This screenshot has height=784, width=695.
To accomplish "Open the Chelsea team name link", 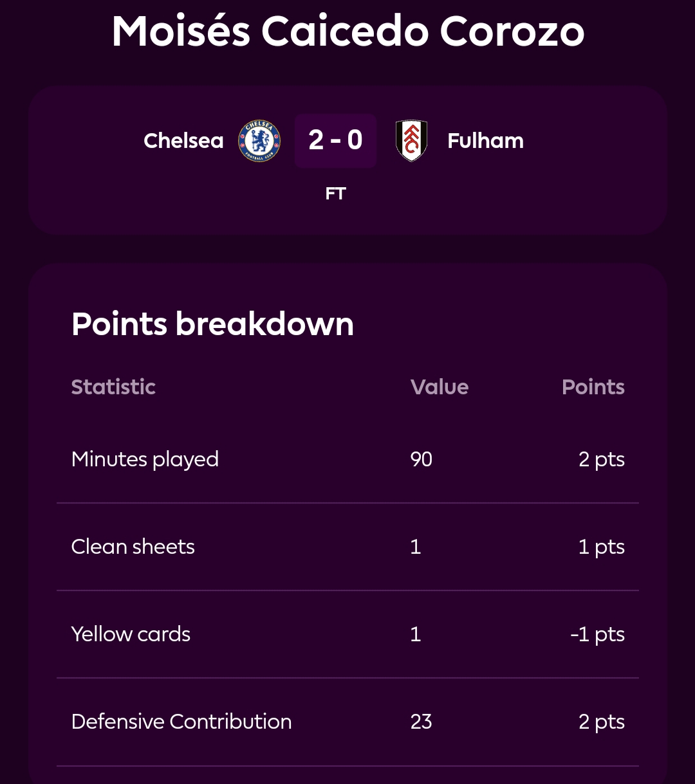I will click(x=183, y=141).
